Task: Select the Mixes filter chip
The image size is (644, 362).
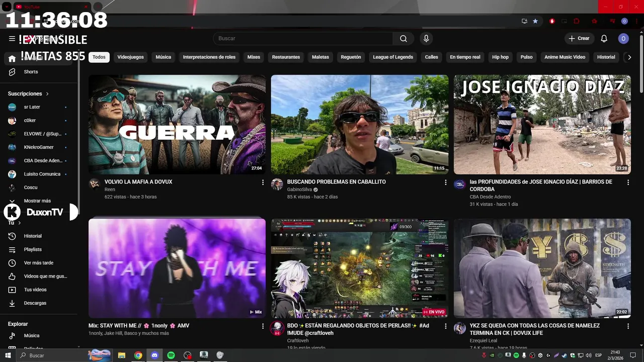Action: (254, 57)
